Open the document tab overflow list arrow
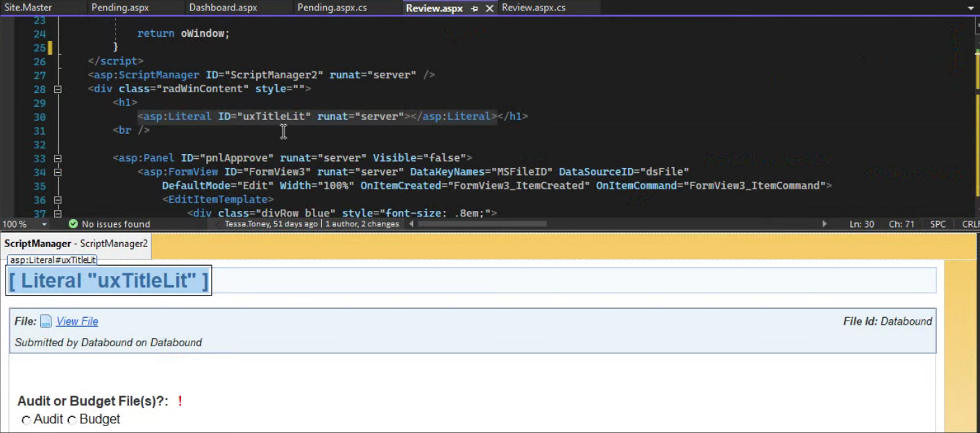This screenshot has width=980, height=433. (970, 8)
